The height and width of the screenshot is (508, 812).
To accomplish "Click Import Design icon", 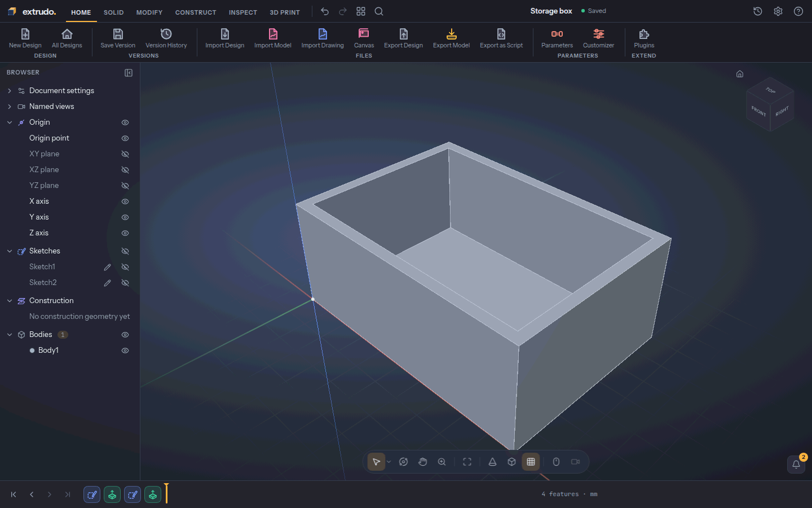I will [x=224, y=34].
